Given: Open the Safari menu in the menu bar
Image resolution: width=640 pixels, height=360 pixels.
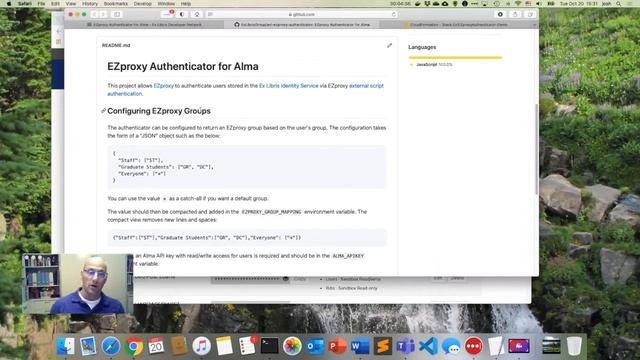Looking at the screenshot, I should (24, 3).
